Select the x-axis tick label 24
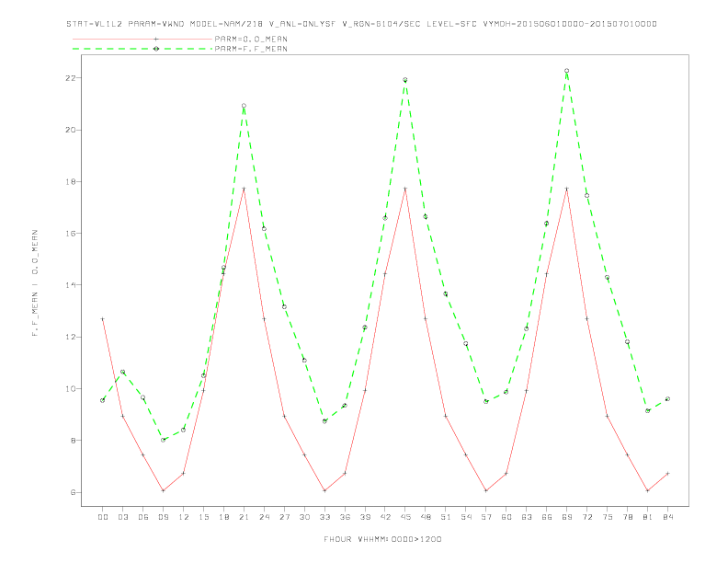Viewport: 728px width, 563px height. pyautogui.click(x=264, y=517)
